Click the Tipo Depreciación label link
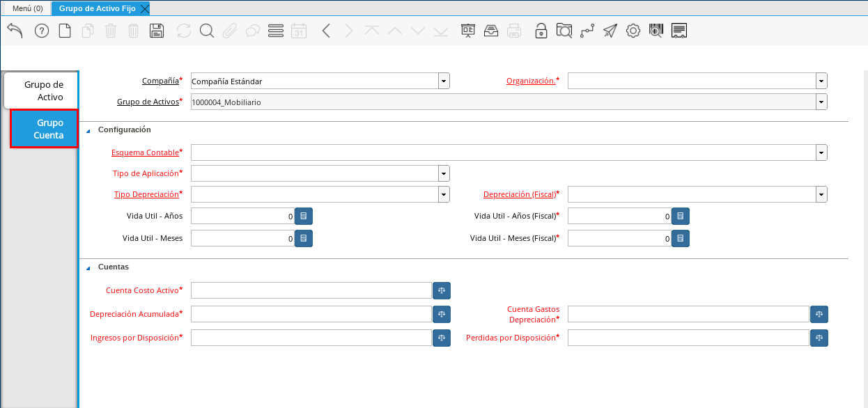 pyautogui.click(x=146, y=194)
